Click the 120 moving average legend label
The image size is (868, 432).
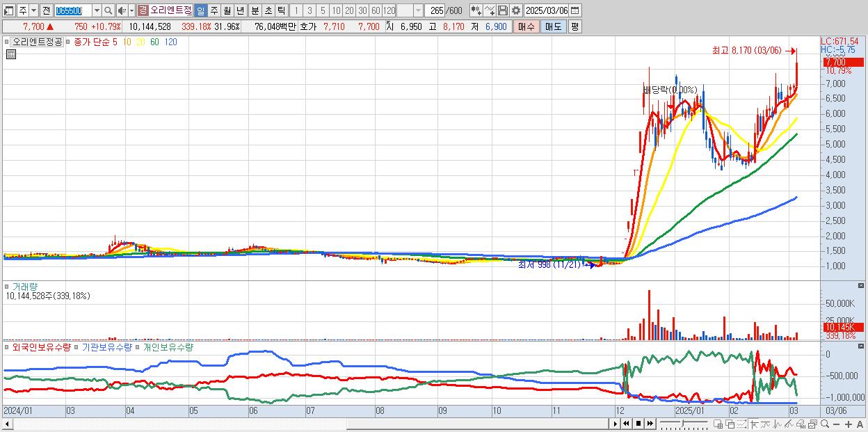[x=170, y=42]
